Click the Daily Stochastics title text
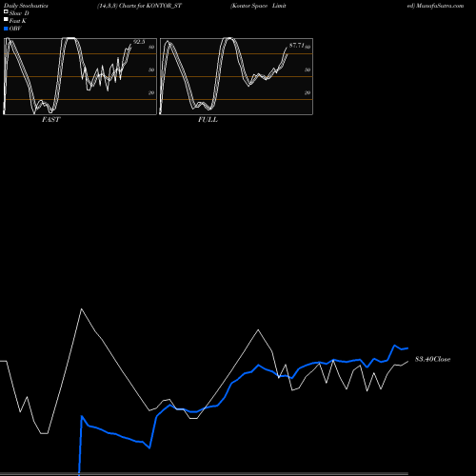This screenshot has width=476, height=476. tap(26, 6)
